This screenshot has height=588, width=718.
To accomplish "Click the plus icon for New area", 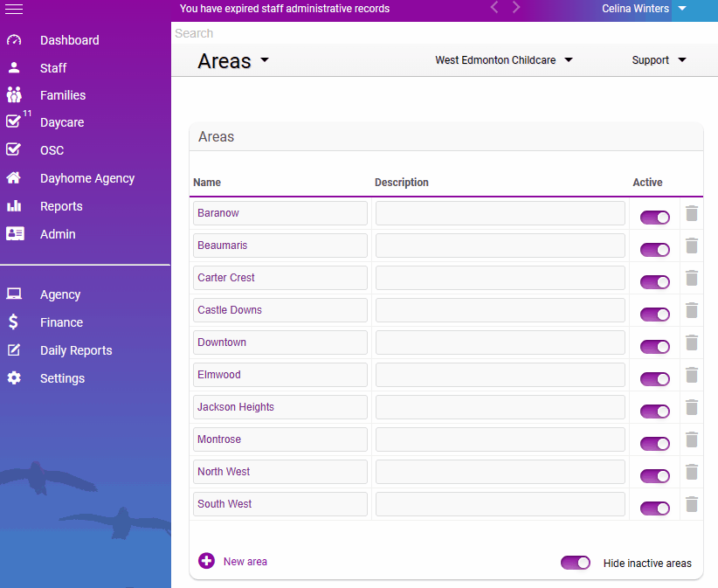I will tap(206, 561).
